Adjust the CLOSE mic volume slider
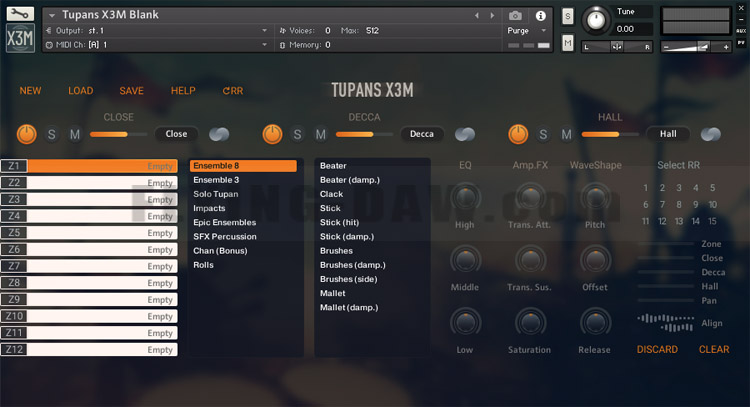Viewport: 750px width, 407px height. click(119, 134)
